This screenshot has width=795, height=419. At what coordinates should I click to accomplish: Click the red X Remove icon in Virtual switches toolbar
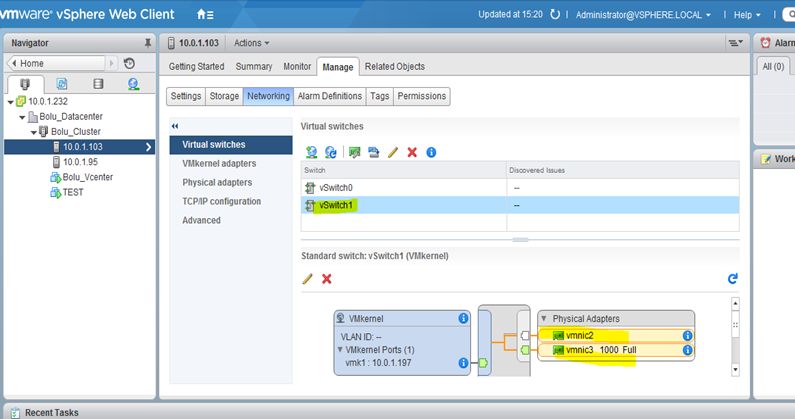pos(412,152)
